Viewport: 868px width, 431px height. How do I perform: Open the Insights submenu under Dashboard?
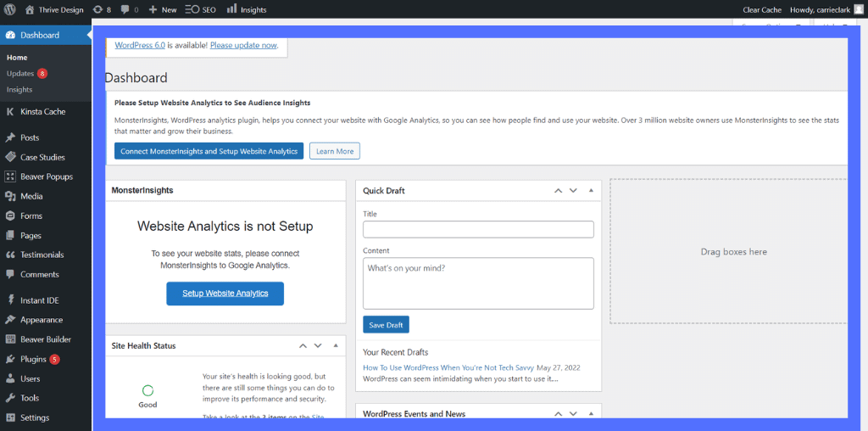coord(19,89)
